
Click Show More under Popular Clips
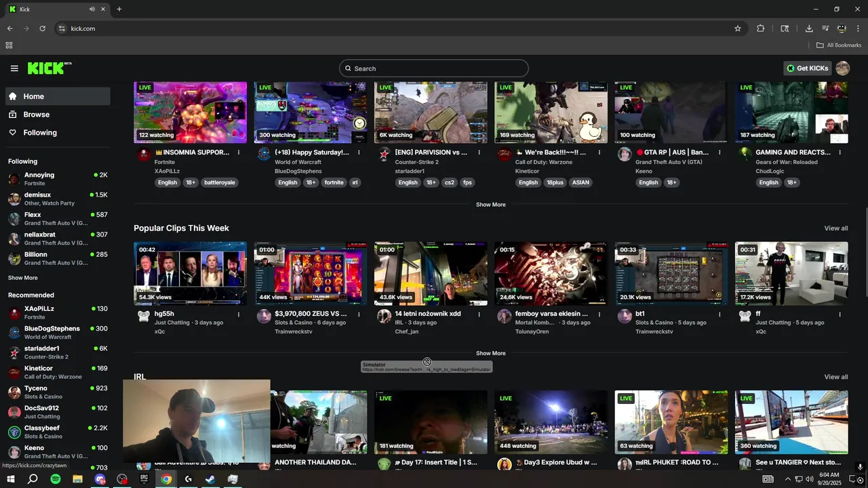490,353
